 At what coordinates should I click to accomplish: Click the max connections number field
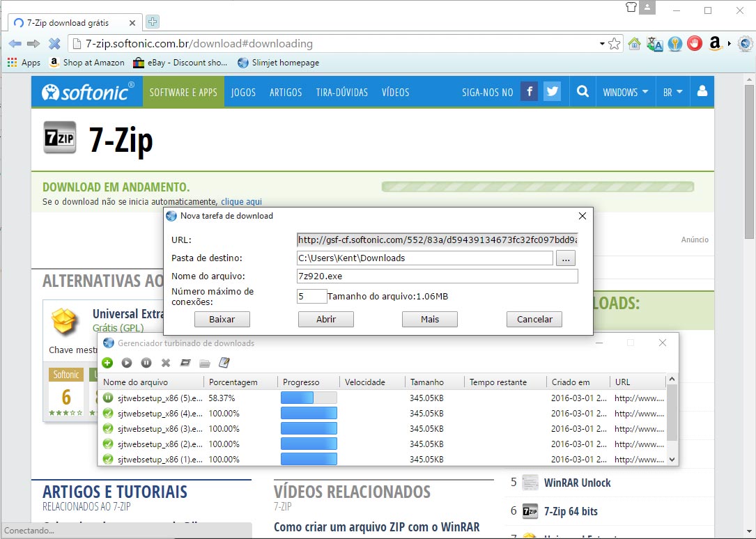tap(311, 296)
